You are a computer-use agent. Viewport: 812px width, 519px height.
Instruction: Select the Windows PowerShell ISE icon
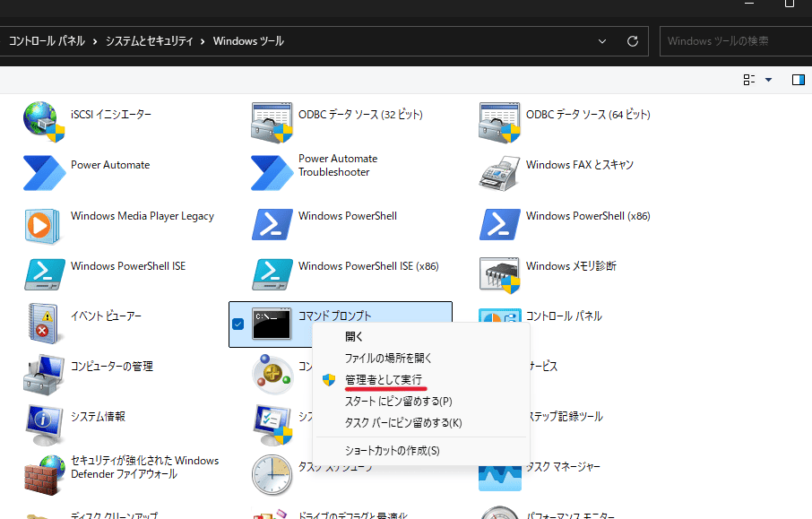pos(45,274)
